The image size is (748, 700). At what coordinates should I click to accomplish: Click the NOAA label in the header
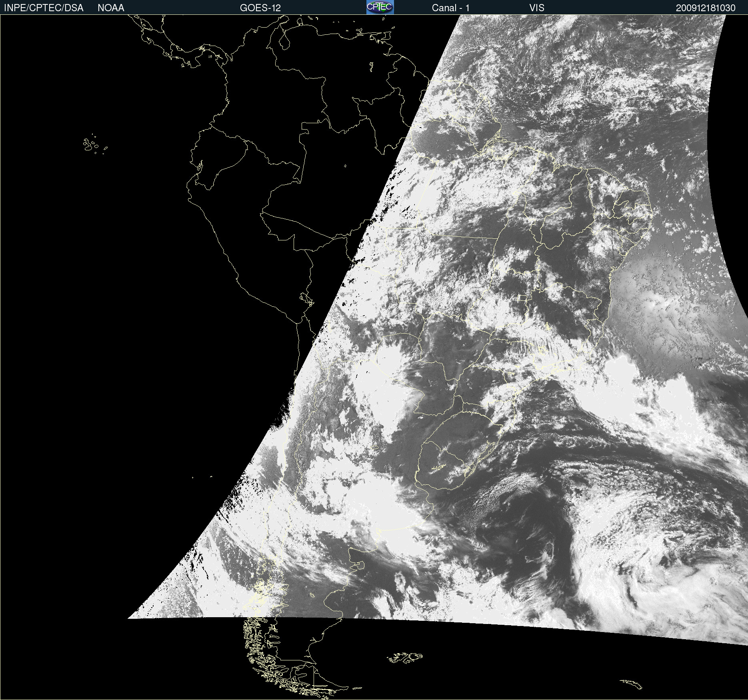111,8
